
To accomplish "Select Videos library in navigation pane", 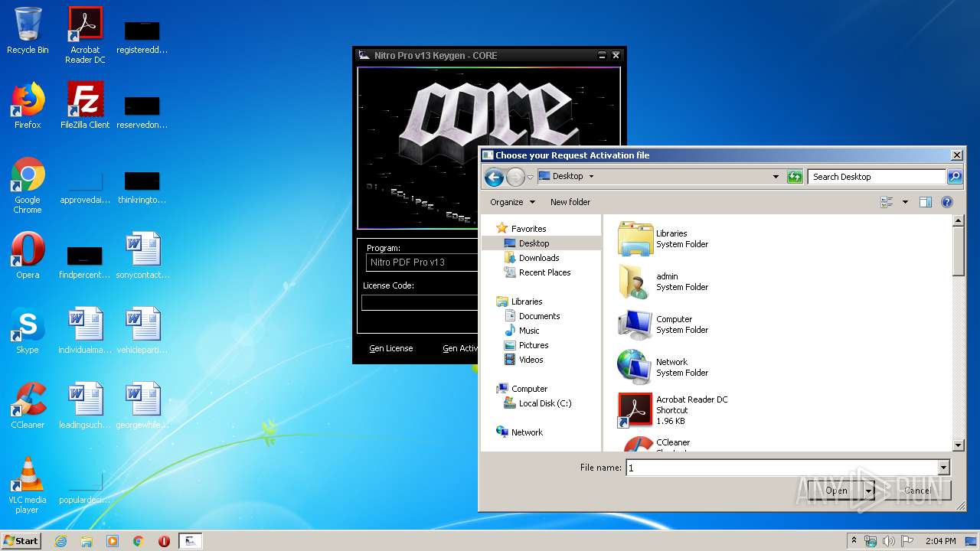I will 531,360.
